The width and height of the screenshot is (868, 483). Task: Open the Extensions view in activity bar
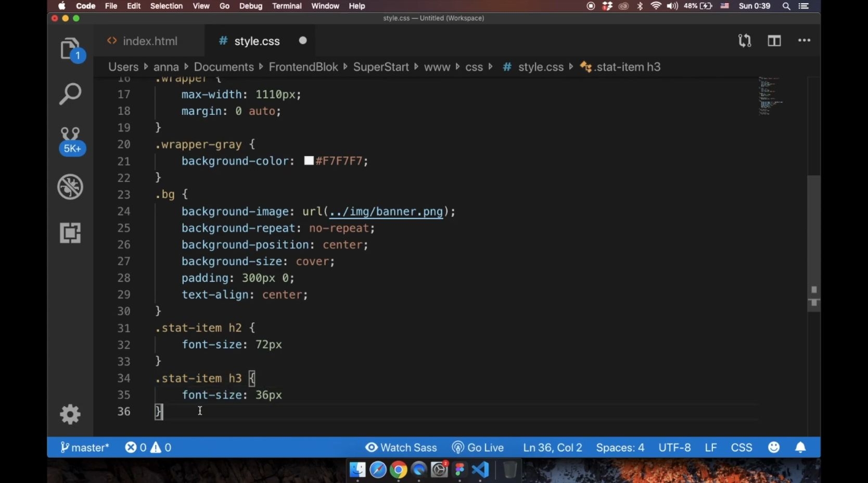pyautogui.click(x=70, y=233)
